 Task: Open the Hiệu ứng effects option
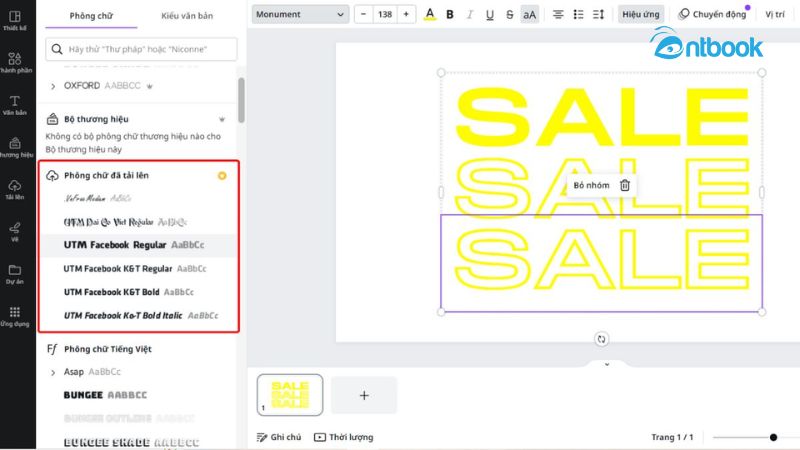point(641,14)
